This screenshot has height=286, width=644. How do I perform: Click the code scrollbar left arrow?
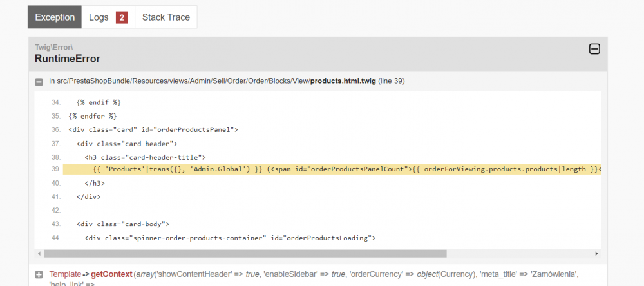tap(39, 254)
